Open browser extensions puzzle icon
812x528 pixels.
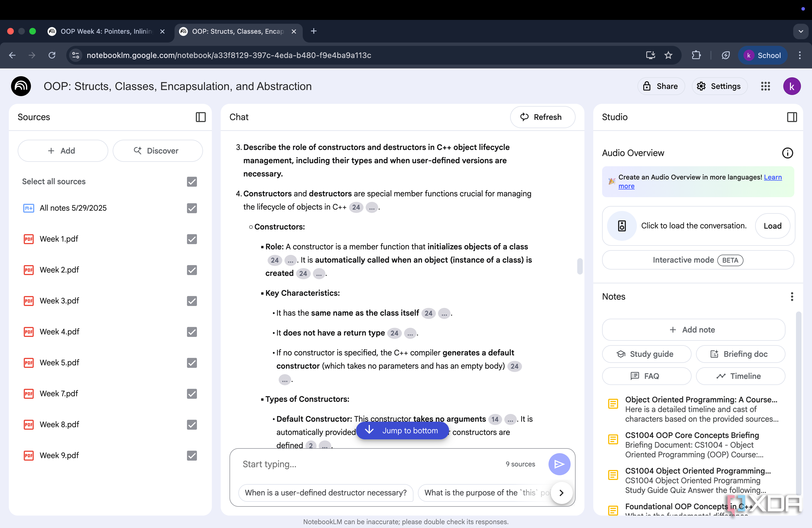click(x=696, y=55)
